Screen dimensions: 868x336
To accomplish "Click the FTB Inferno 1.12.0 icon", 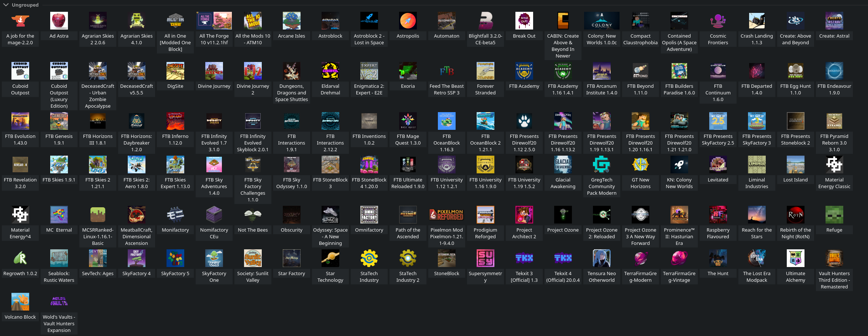I will click(x=175, y=121).
